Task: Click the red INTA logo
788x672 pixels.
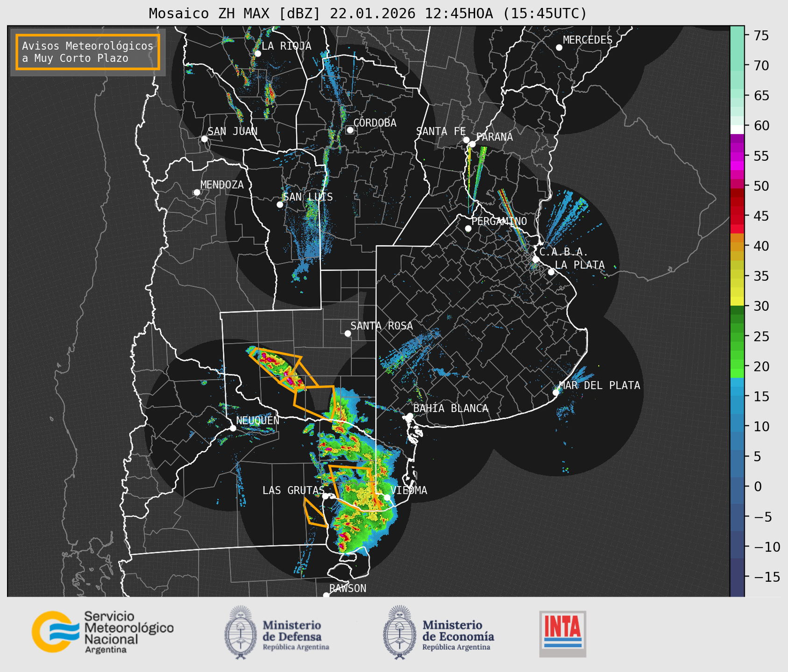Action: click(563, 634)
